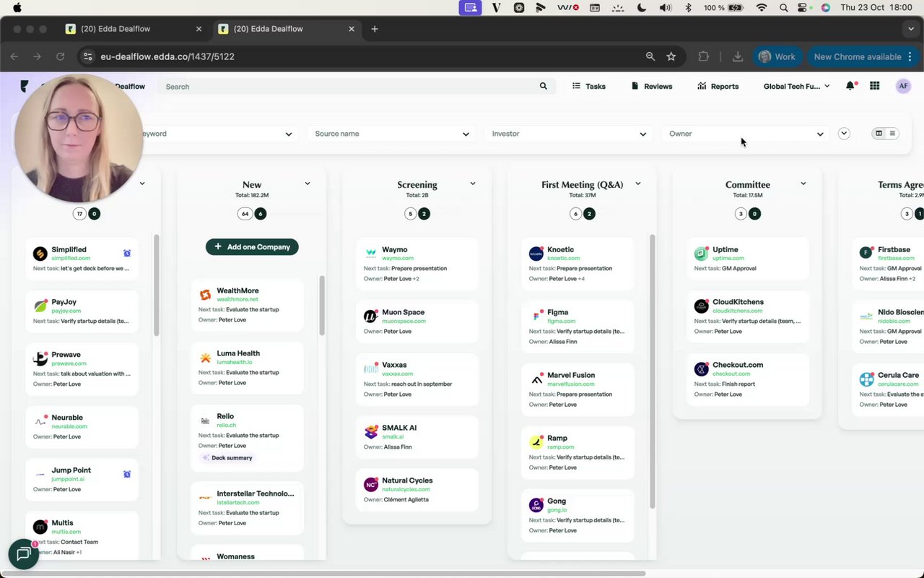Screen dimensions: 924x578
Task: Open the Committee column chevron menu
Action: [x=803, y=184]
